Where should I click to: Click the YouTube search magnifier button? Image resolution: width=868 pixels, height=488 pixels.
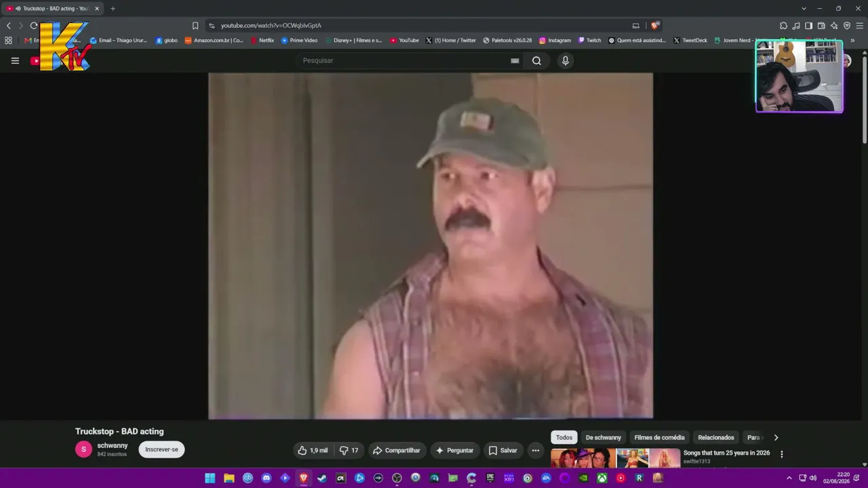(536, 60)
